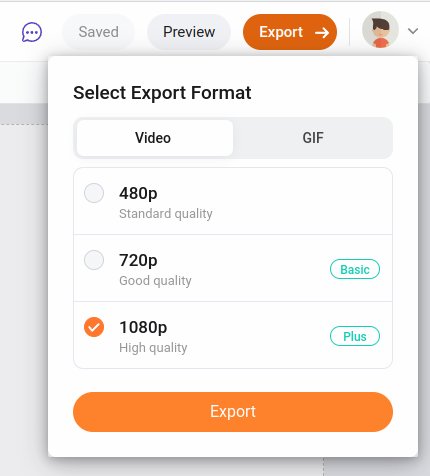Click the Select Export Format heading
Screen dimensions: 430x476
[162, 93]
